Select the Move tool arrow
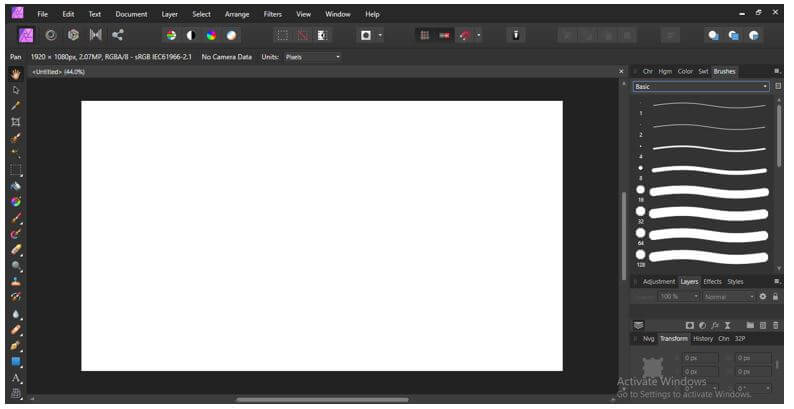The height and width of the screenshot is (409, 794). click(16, 90)
